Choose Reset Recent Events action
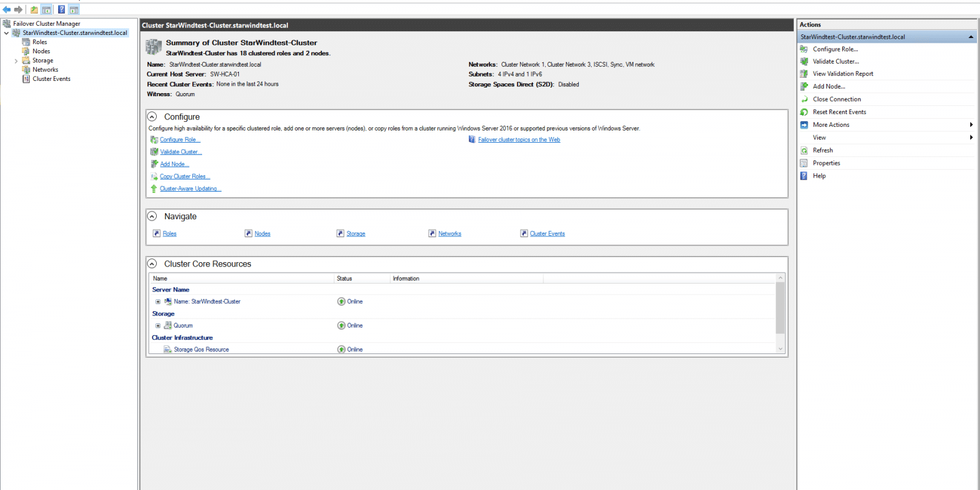The image size is (980, 490). coord(839,112)
